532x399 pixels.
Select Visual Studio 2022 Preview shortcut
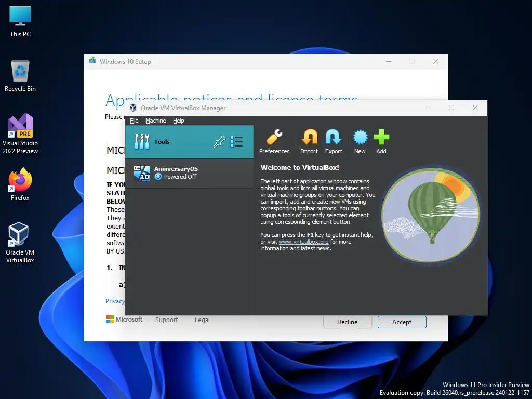pyautogui.click(x=20, y=134)
